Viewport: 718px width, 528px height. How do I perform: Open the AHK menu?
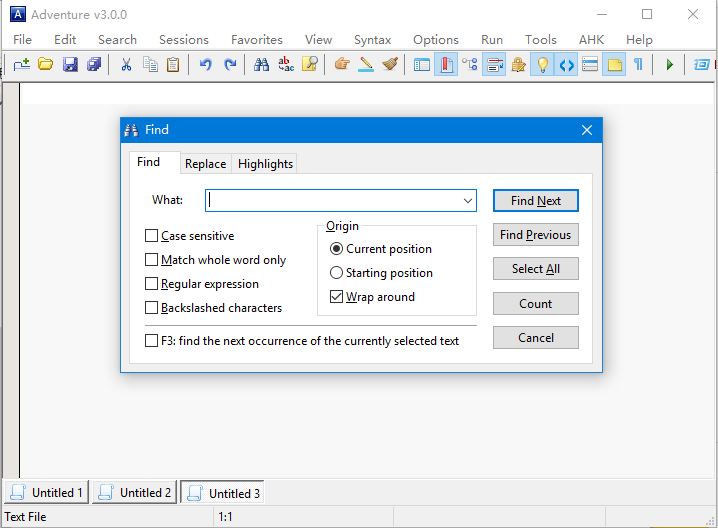(x=591, y=40)
